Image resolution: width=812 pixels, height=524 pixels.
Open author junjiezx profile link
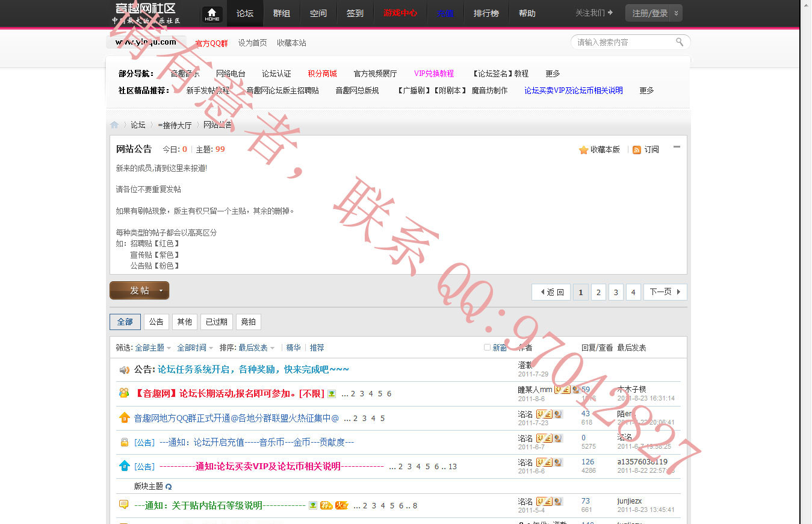tap(630, 501)
